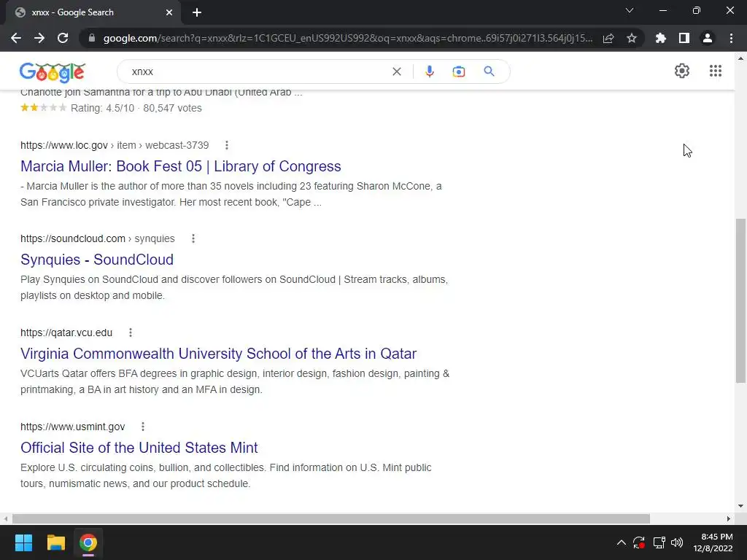
Task: Open network settings tray icon
Action: pos(659,542)
